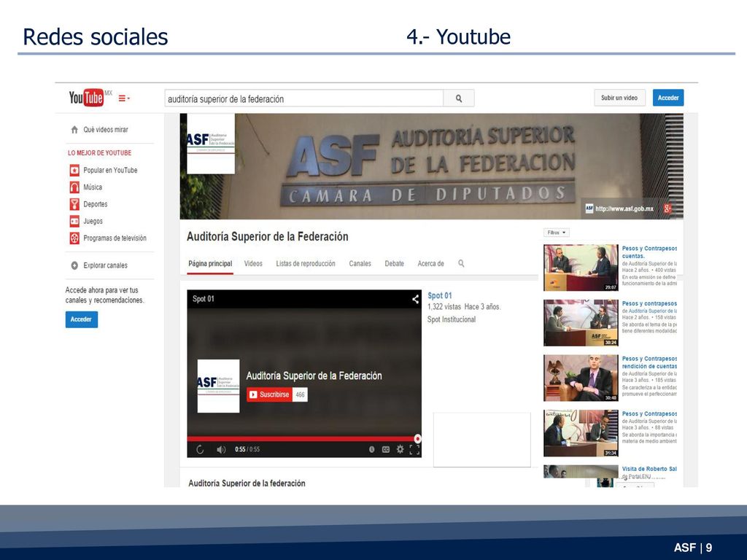Open Qué videos mirar home item

[x=99, y=130]
